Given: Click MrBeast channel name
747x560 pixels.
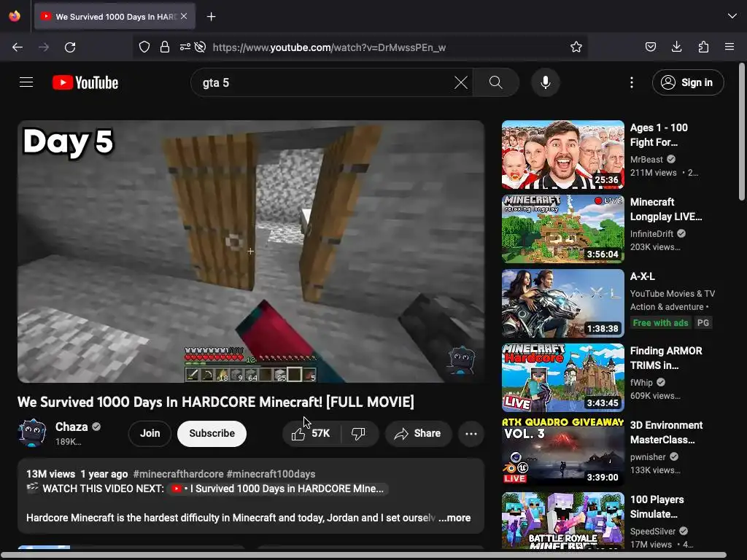Looking at the screenshot, I should (646, 160).
